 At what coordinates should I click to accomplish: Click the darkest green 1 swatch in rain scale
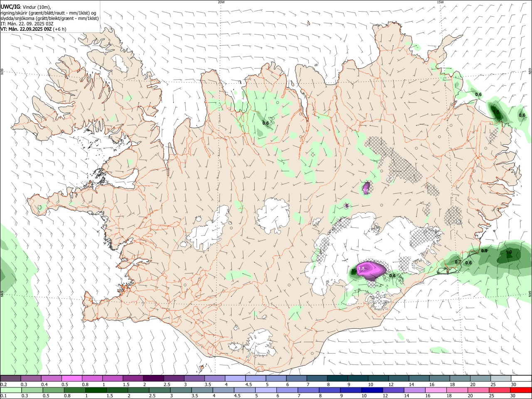[x=96, y=390]
